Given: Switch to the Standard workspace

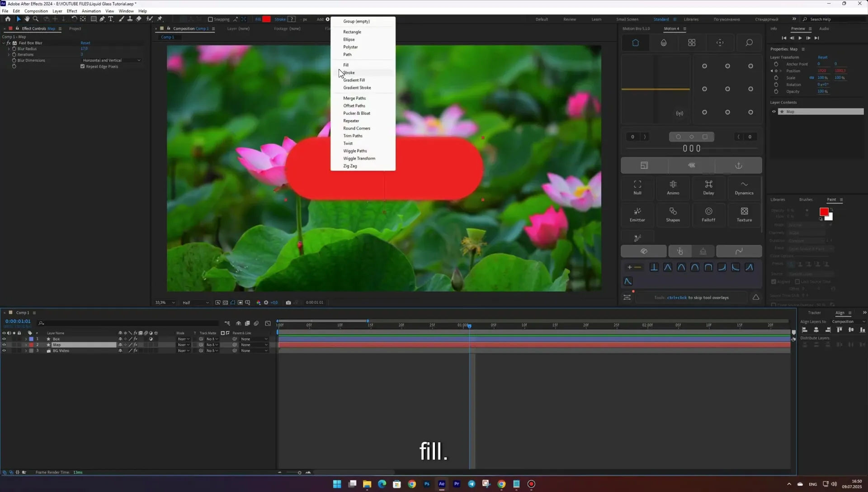Looking at the screenshot, I should [x=661, y=19].
